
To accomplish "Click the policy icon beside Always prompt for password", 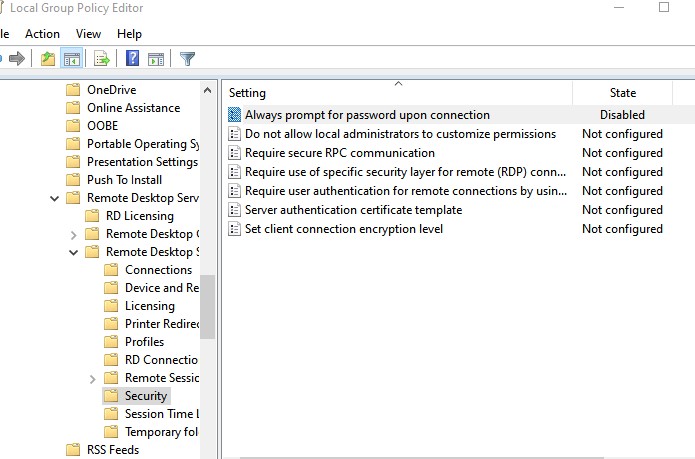I will click(235, 115).
